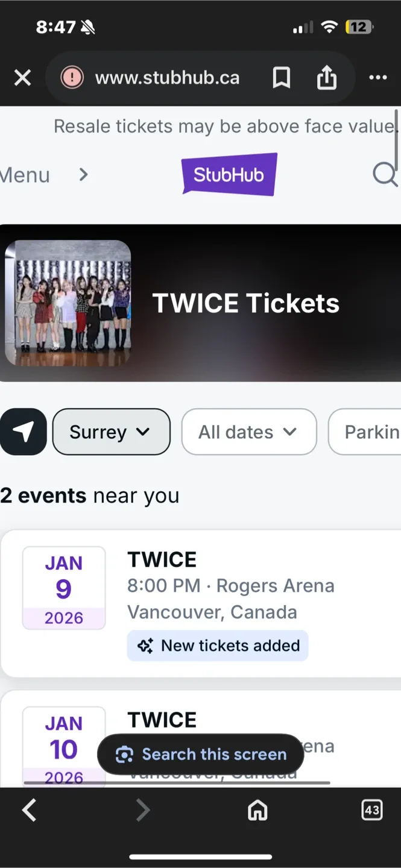Expand the Menu with the chevron

[x=83, y=175]
